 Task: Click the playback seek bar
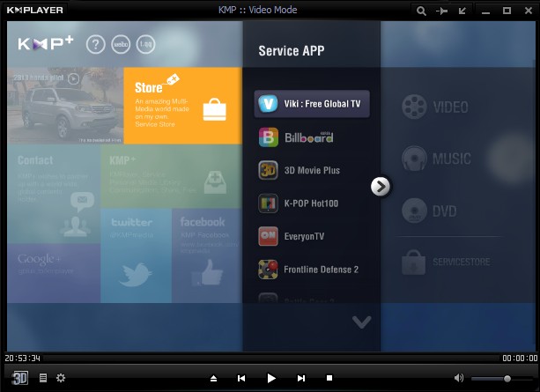271,359
